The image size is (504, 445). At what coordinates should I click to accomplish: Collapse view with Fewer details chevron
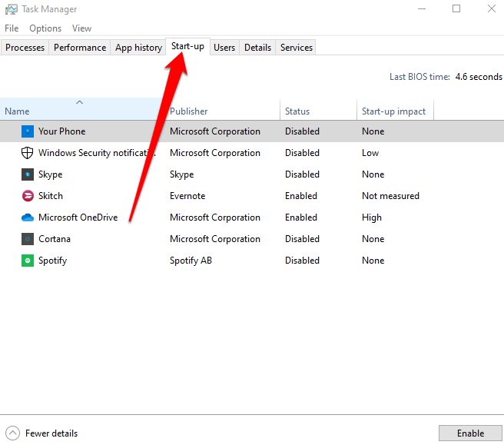tap(12, 433)
